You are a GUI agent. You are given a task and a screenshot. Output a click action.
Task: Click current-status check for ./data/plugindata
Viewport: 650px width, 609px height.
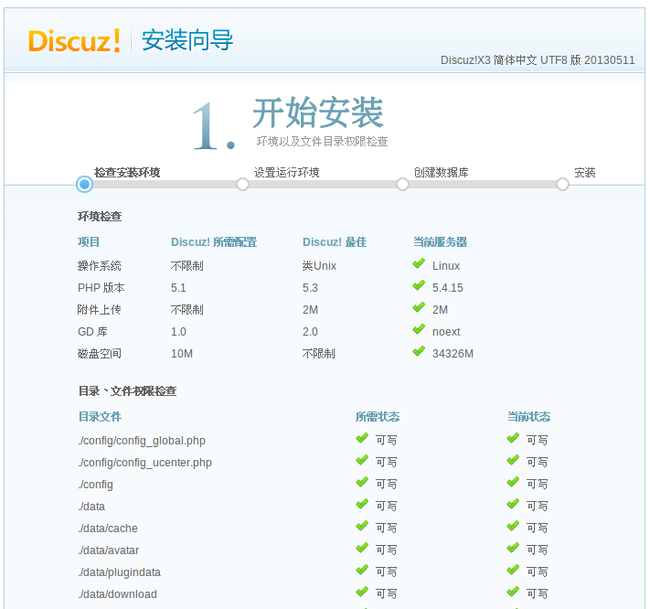coord(513,570)
